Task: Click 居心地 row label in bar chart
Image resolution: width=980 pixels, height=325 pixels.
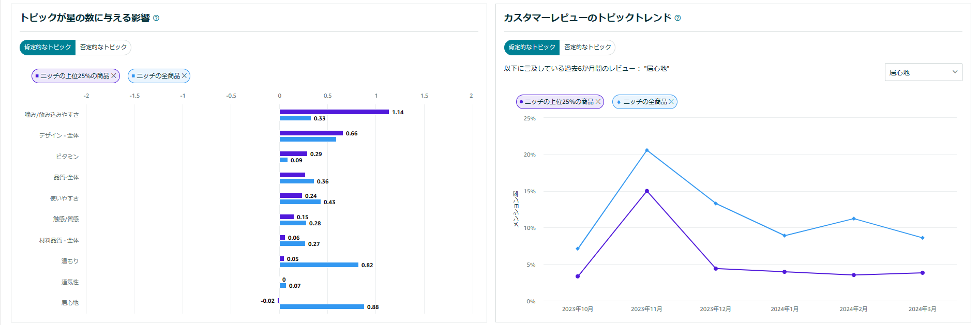Action: point(70,303)
